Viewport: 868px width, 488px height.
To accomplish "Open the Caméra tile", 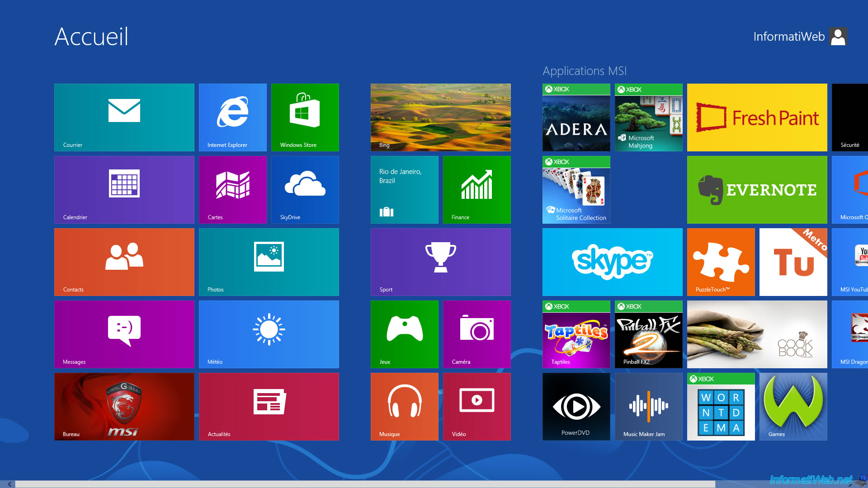I will tap(477, 334).
